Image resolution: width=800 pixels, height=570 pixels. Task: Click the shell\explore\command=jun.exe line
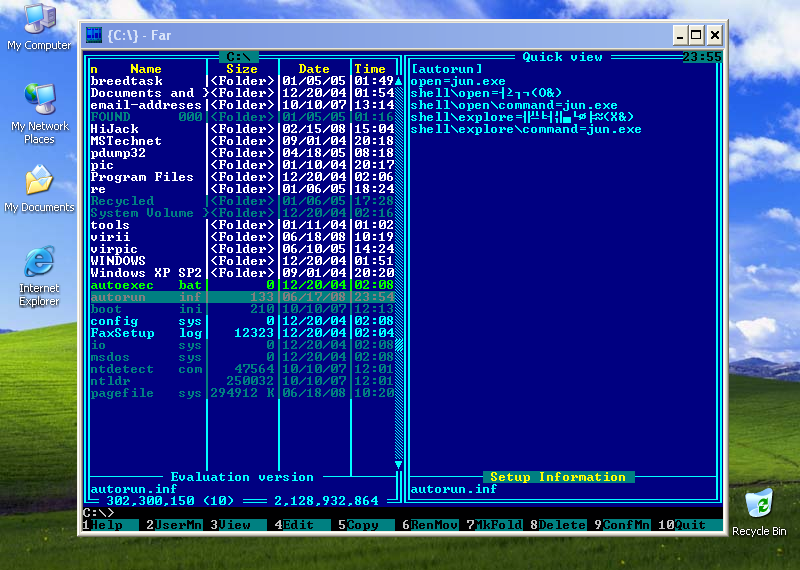[526, 129]
